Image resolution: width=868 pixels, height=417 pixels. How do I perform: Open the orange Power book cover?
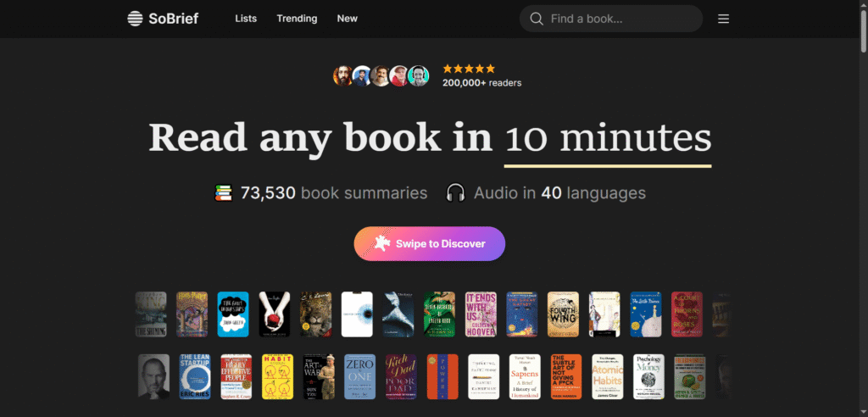click(442, 377)
